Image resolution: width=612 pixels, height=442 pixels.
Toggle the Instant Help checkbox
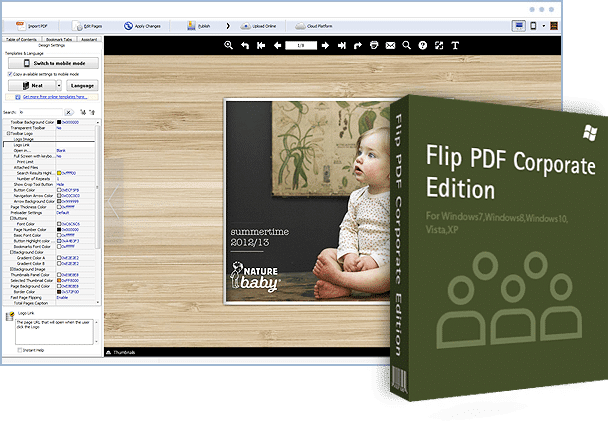point(20,350)
